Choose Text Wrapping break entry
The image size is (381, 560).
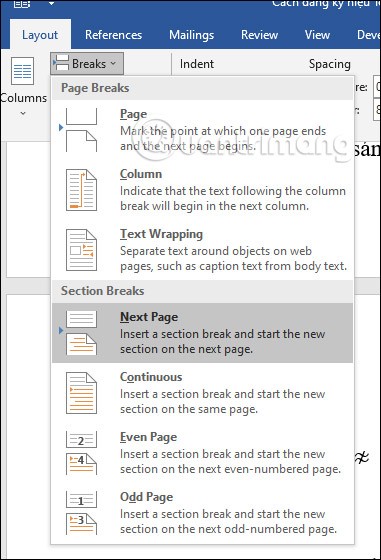(x=202, y=250)
